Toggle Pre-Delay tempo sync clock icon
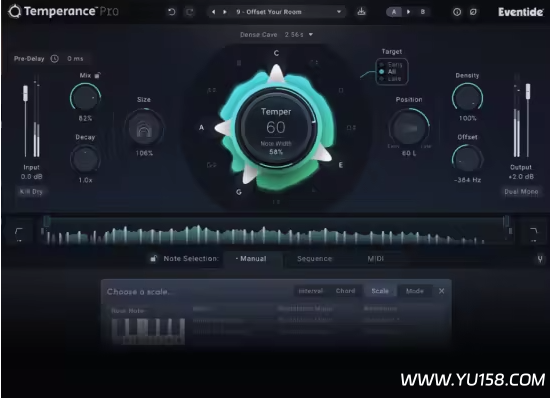Image resolution: width=550 pixels, height=398 pixels. point(54,59)
